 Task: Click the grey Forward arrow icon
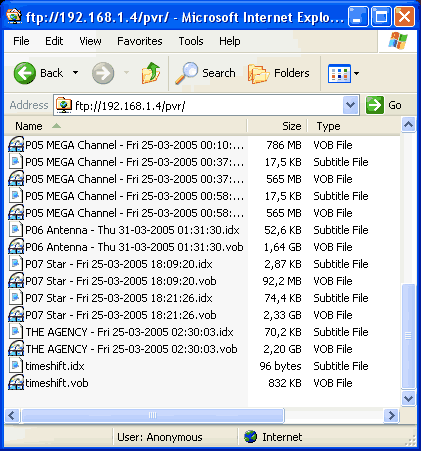[x=103, y=73]
